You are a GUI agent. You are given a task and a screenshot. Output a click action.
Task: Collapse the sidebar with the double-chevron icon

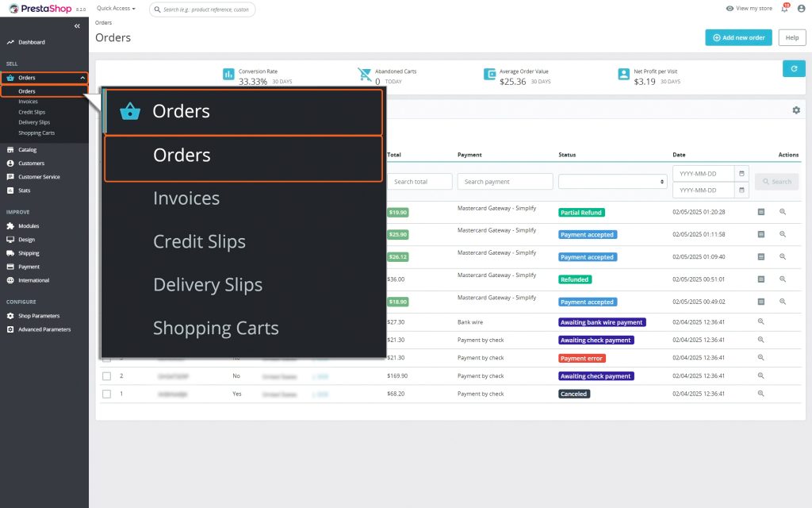(77, 26)
